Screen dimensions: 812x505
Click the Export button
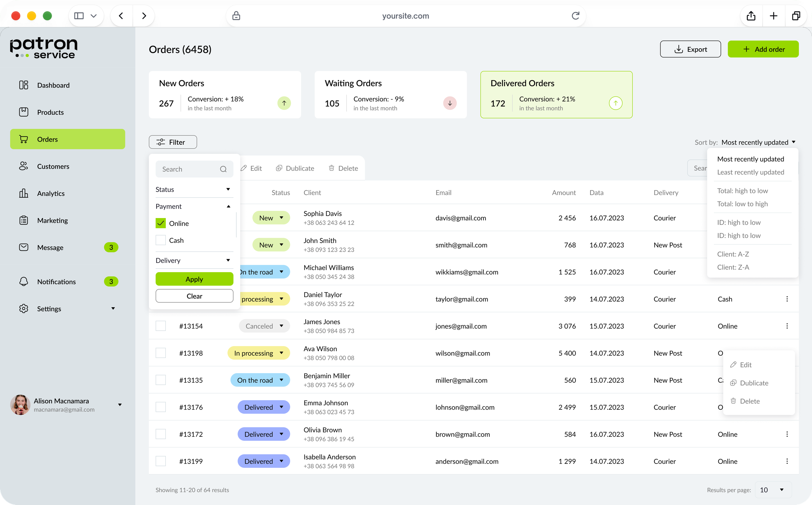(690, 49)
